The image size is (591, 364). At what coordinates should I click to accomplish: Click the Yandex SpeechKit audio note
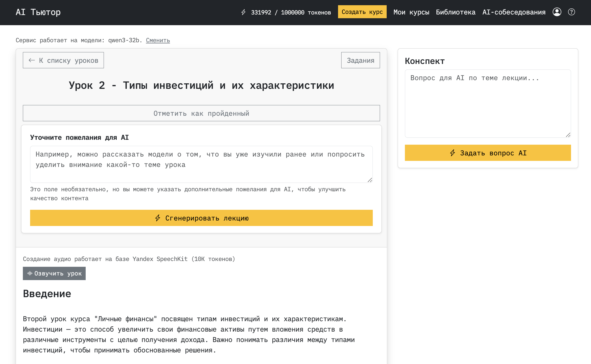pos(129,259)
